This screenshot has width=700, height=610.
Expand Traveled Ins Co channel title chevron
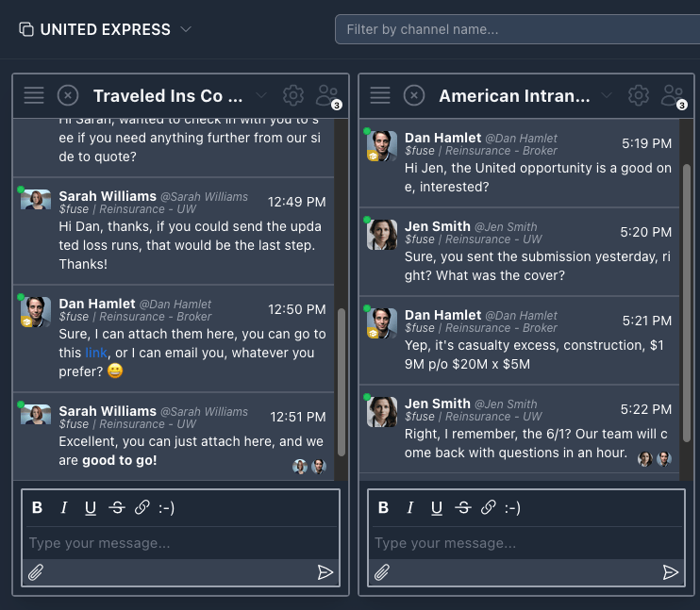coord(262,95)
